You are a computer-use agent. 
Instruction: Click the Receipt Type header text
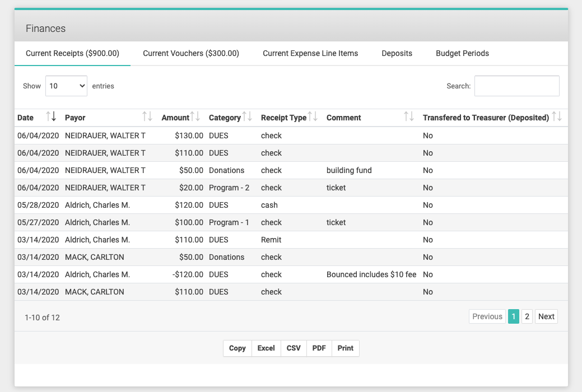tap(283, 118)
